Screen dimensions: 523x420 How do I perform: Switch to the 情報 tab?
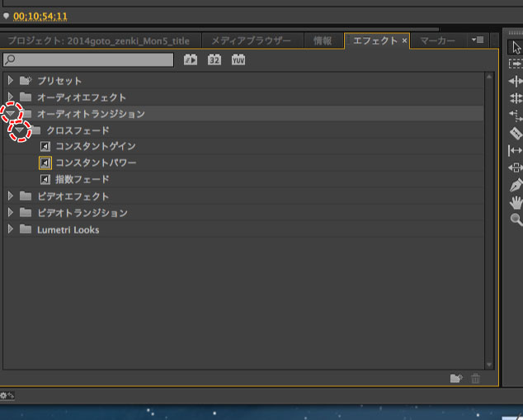323,40
